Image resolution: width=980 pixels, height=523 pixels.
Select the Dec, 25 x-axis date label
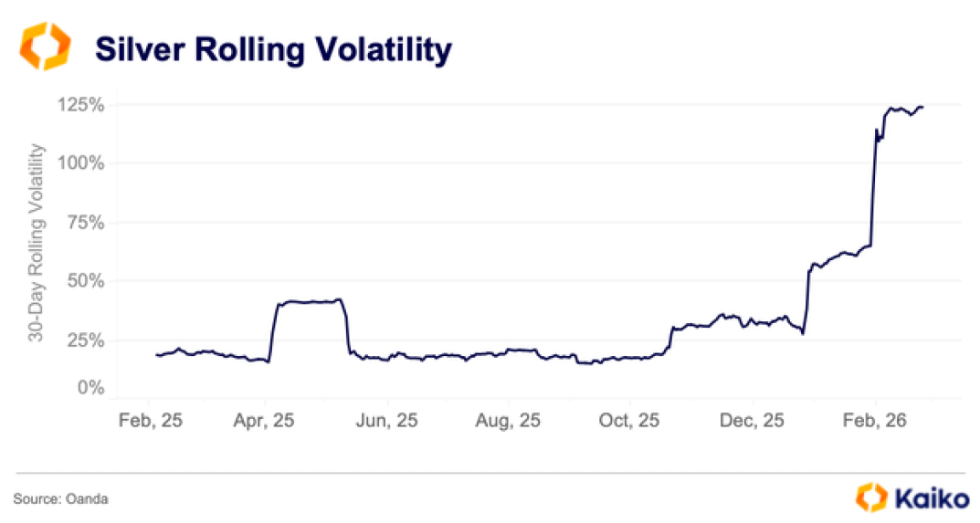point(753,422)
